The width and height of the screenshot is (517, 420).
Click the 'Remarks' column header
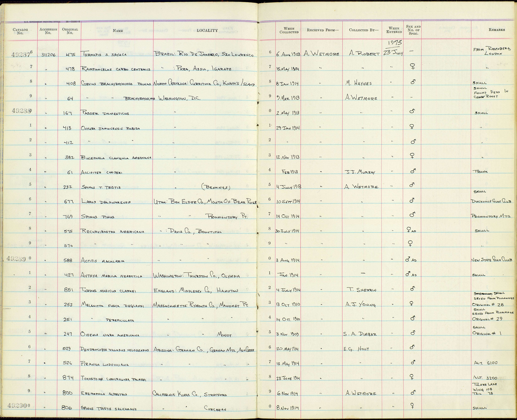tap(497, 30)
